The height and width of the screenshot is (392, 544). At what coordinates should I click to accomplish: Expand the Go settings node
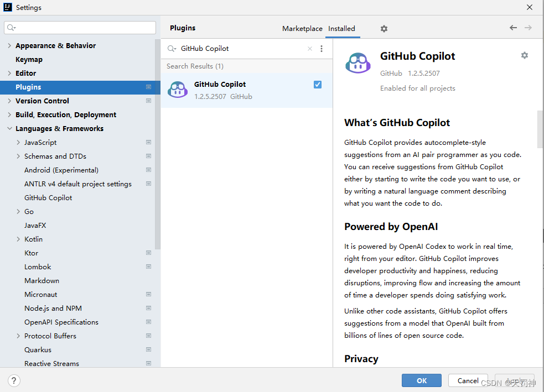(18, 211)
